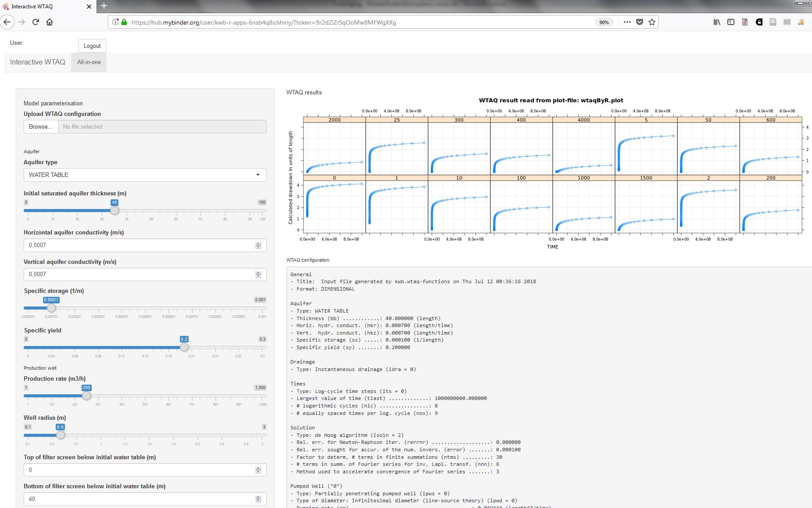Open the Firefox library icon
This screenshot has height=508, width=812.
pos(717,22)
